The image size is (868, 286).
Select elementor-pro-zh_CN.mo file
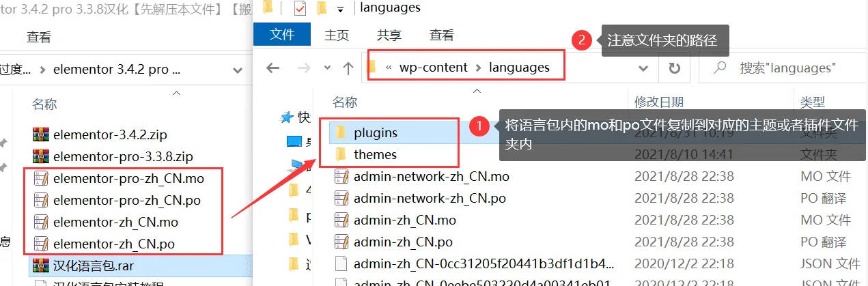click(128, 179)
